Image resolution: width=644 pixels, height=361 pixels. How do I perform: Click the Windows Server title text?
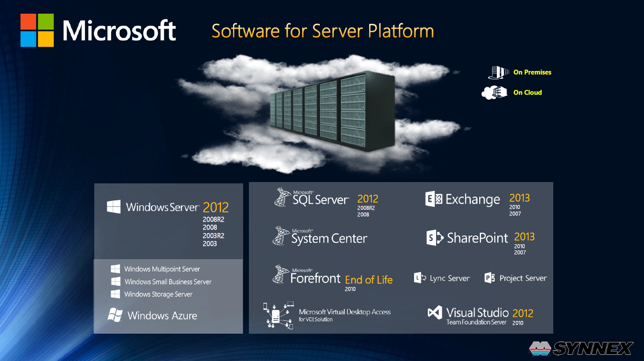tap(163, 207)
